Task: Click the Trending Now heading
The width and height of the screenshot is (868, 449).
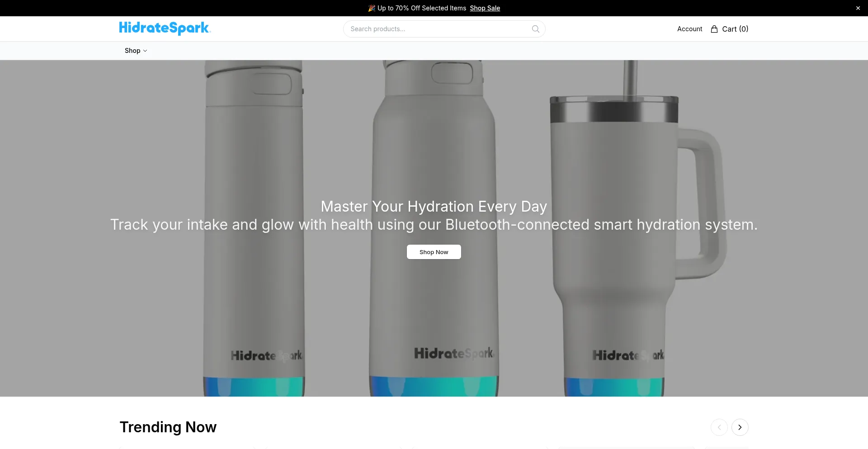Action: pos(168,427)
